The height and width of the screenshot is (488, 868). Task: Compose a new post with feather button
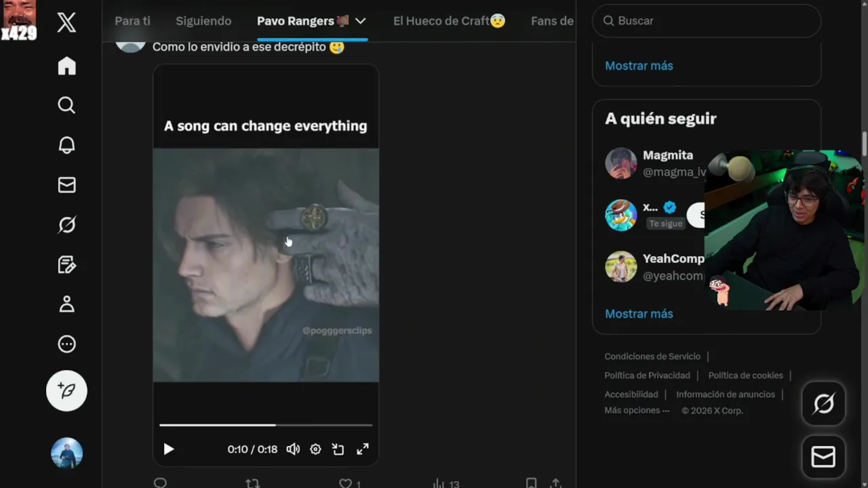66,390
